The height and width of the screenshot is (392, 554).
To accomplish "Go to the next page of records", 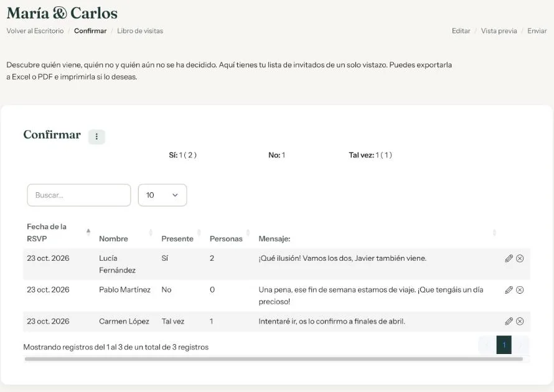I will 520,345.
